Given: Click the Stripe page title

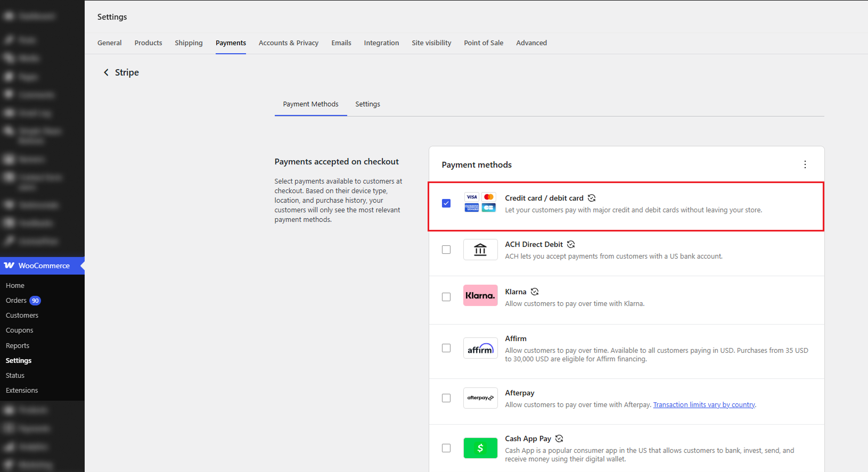Looking at the screenshot, I should click(x=127, y=72).
